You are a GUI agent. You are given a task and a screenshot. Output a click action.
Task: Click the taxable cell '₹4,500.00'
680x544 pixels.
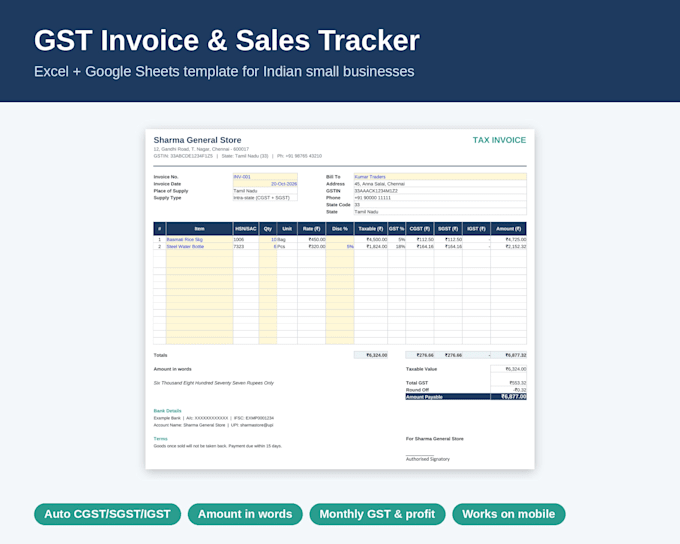[x=371, y=239]
